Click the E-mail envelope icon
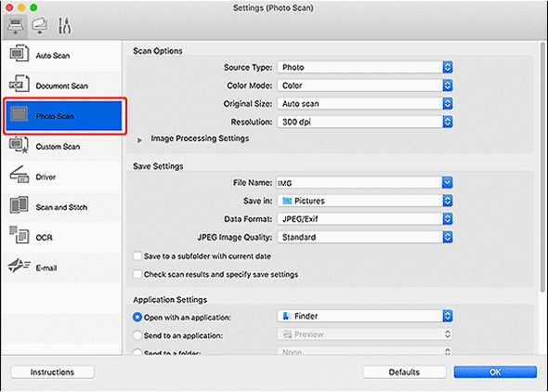 tap(19, 266)
